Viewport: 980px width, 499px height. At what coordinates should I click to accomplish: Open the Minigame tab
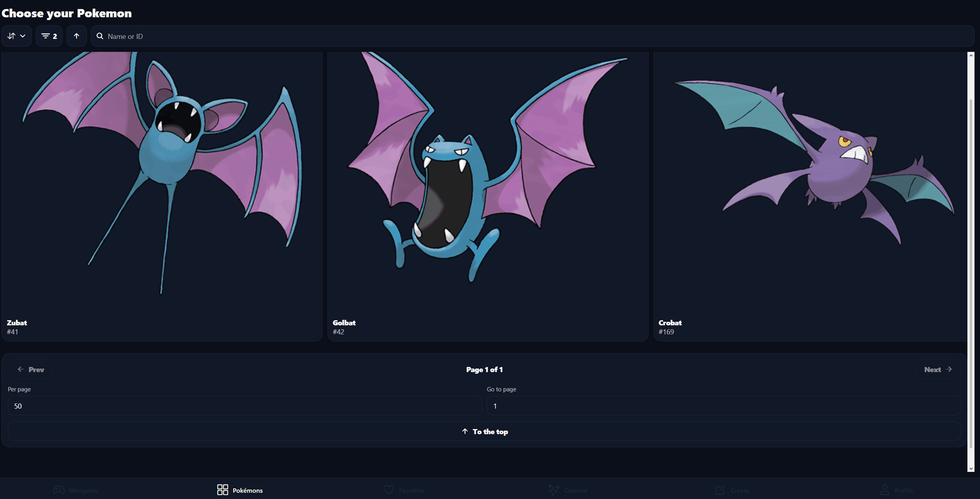tap(76, 490)
